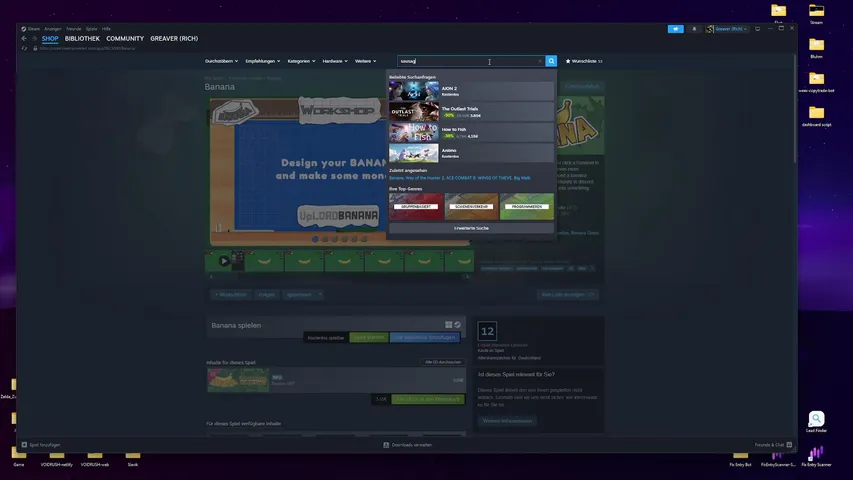The width and height of the screenshot is (853, 480).
Task: Open the Slavik desktop folder
Action: pyautogui.click(x=133, y=457)
